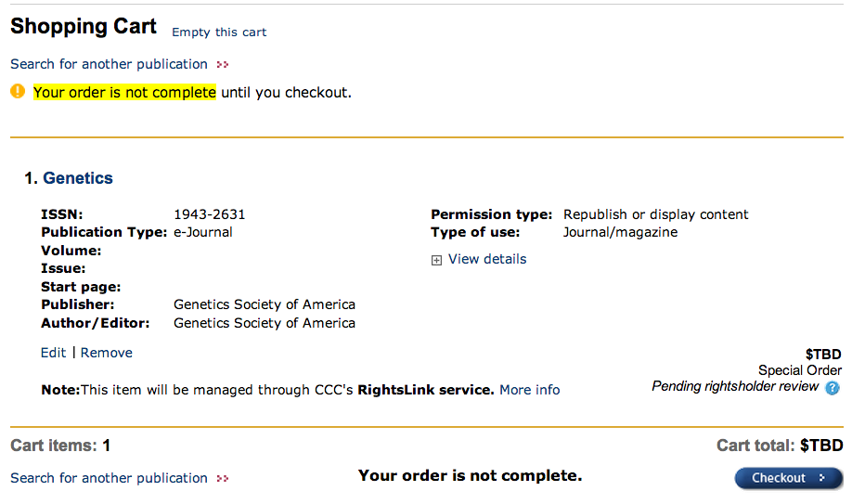Click the orange warning exclamation icon
The height and width of the screenshot is (504, 852).
pos(18,91)
